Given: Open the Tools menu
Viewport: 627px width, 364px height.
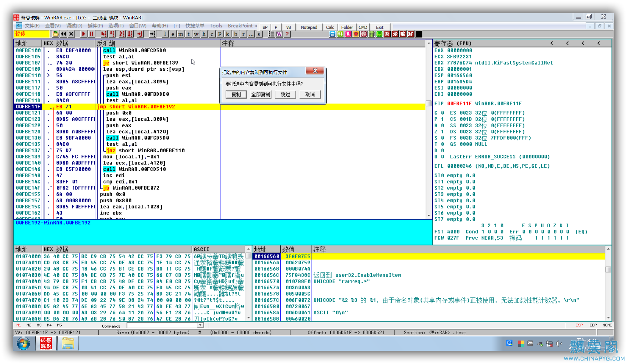Looking at the screenshot, I should click(x=216, y=26).
